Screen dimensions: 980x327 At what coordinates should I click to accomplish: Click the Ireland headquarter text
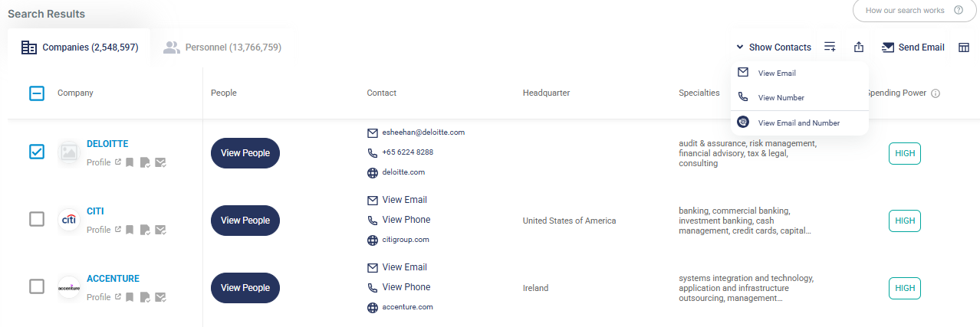coord(536,288)
